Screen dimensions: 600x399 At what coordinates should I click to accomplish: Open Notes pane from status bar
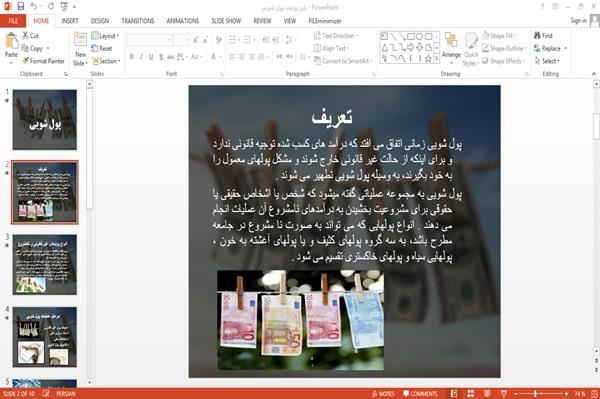coord(383,394)
